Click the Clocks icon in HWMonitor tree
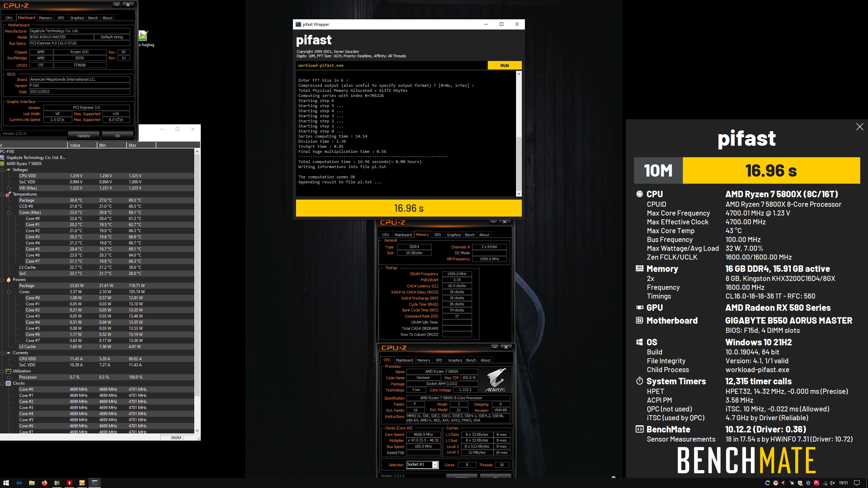 [x=8, y=383]
